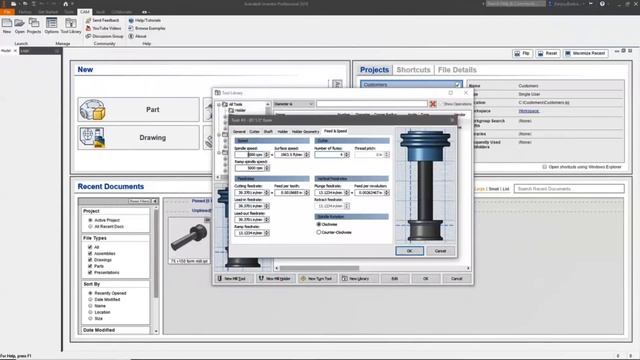Viewport: 640px width, 360px height.
Task: Click the Spindle speed stepper arrows
Action: (267, 155)
